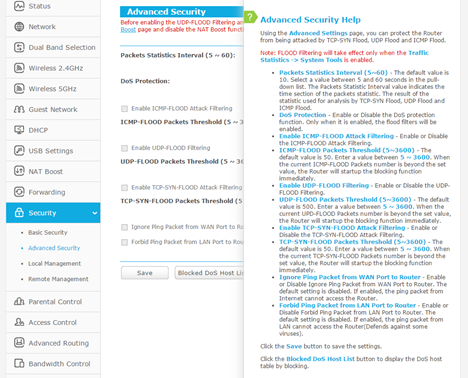Open the Bandwidth Control menu
Image resolution: width=468 pixels, height=378 pixels.
[53, 364]
